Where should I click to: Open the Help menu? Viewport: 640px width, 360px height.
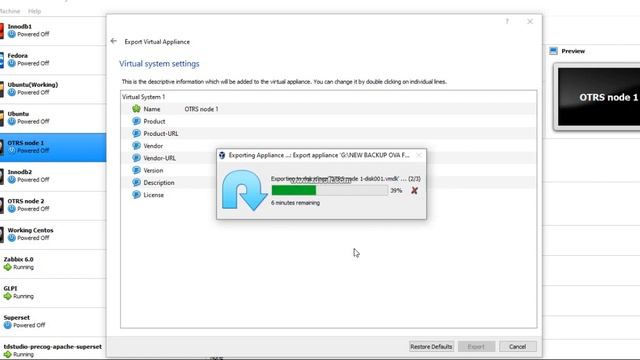point(34,11)
